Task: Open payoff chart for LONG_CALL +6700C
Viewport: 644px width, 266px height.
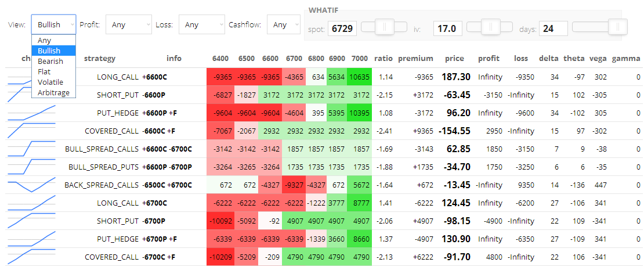Action: click(x=31, y=203)
